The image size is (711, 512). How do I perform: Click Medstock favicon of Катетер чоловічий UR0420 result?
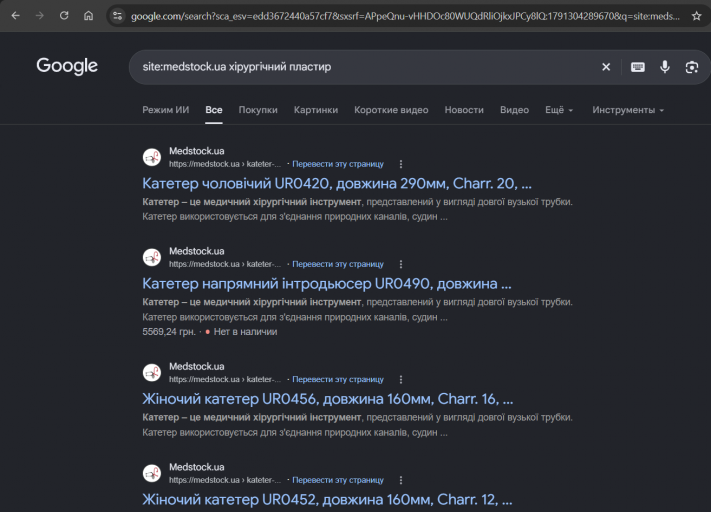[x=152, y=157]
